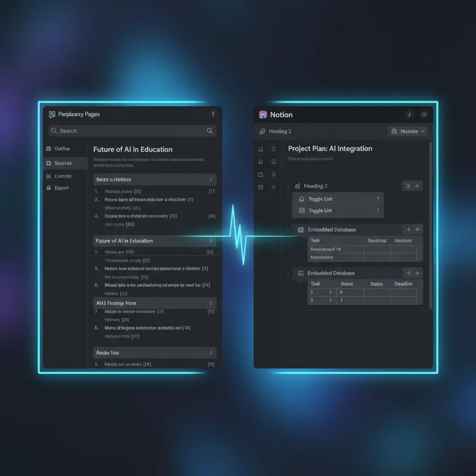Select the Sources sidebar icon

coord(49,163)
